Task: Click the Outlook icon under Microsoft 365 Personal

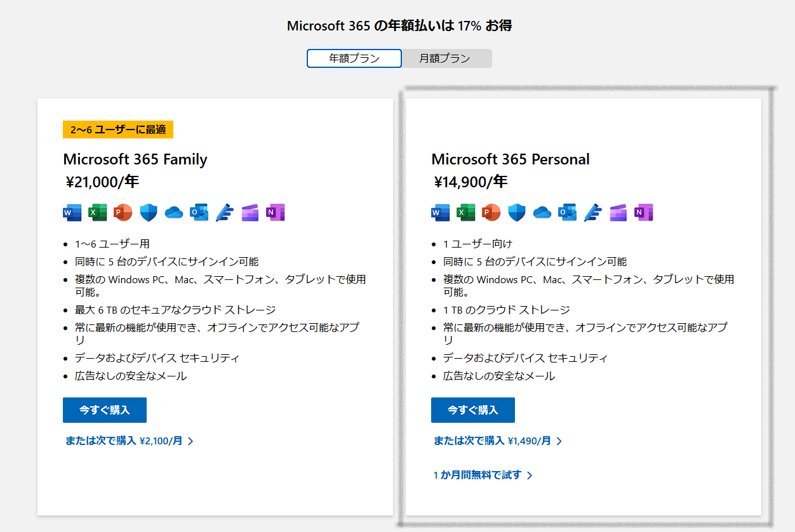Action: 568,213
